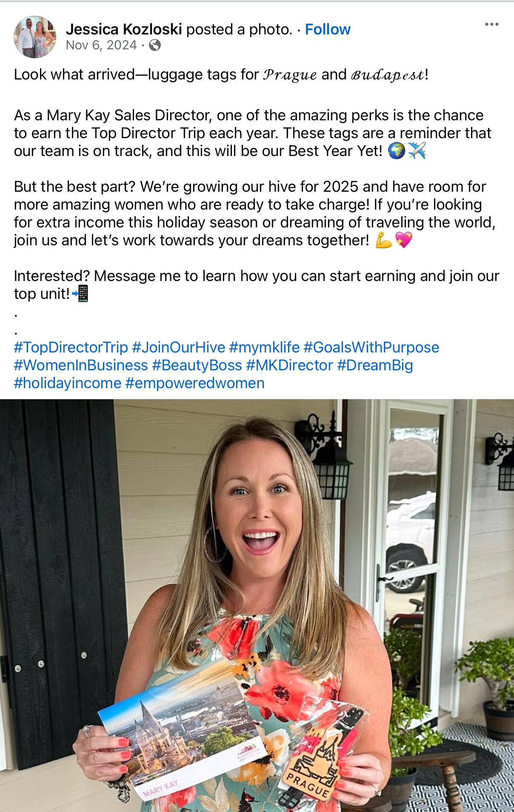Open the posted photo of the woman

coord(257,605)
